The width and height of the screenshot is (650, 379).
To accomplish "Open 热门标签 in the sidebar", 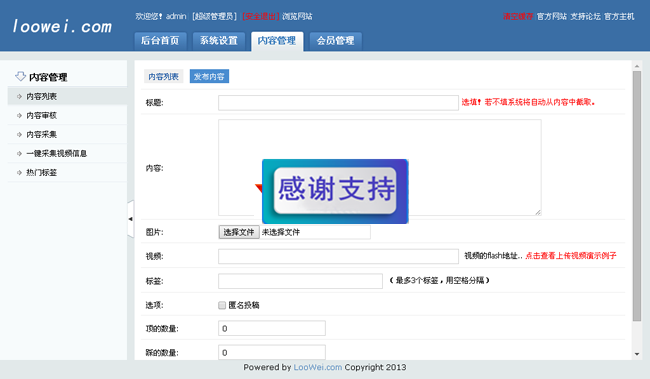I will (67, 172).
